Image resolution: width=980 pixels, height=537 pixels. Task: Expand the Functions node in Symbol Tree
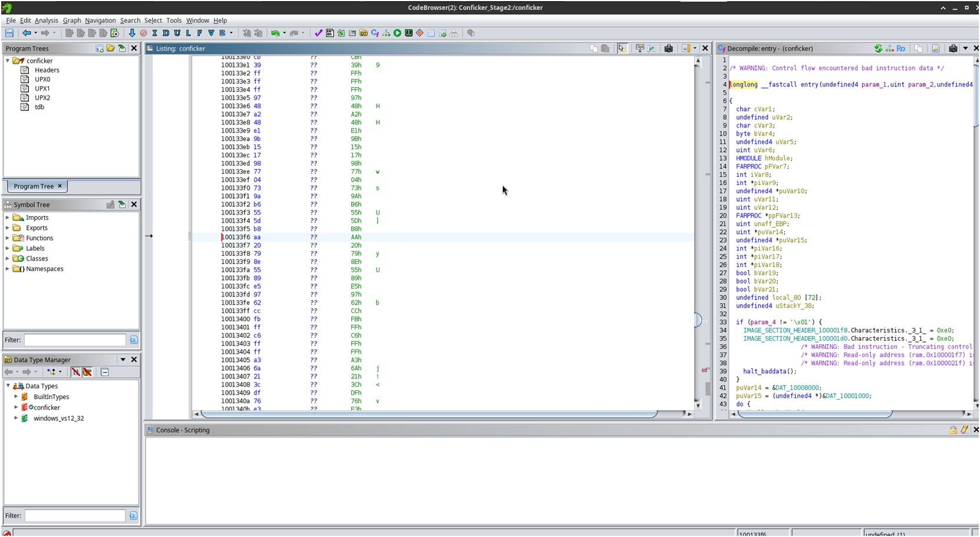pos(8,238)
